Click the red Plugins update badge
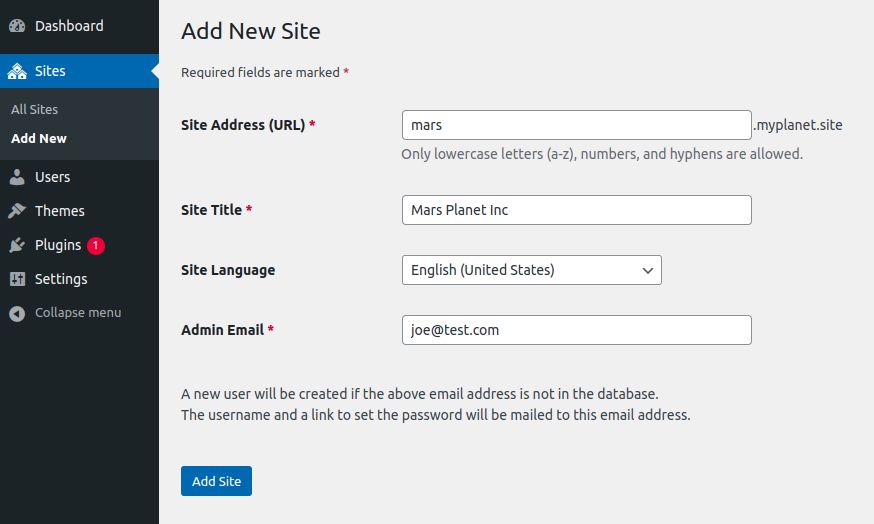 (96, 245)
